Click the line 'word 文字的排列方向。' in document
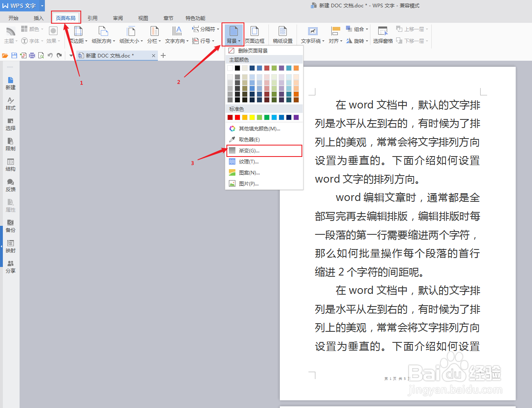 pyautogui.click(x=368, y=179)
